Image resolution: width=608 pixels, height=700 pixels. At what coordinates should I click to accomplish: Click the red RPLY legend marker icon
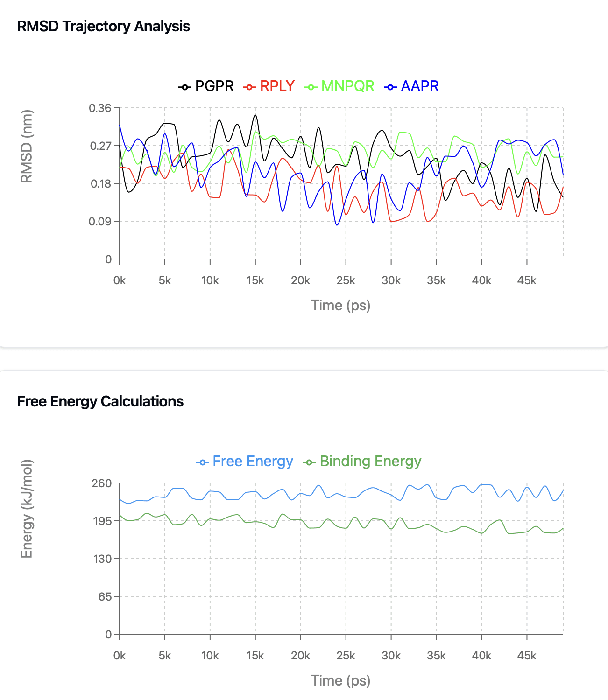(x=250, y=87)
